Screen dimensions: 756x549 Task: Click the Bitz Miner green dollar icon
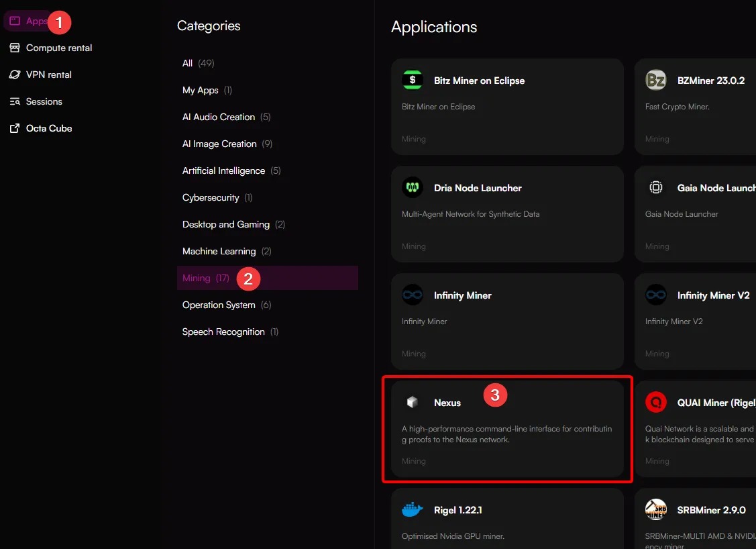pos(413,80)
